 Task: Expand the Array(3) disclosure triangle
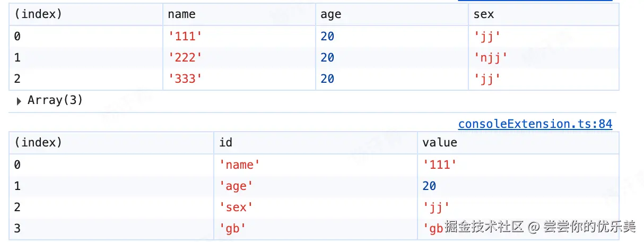pyautogui.click(x=19, y=101)
